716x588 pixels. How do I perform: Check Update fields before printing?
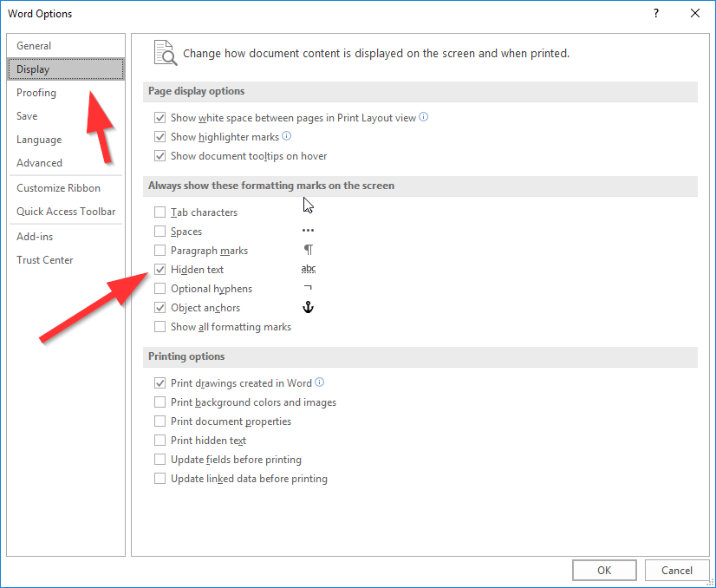[x=159, y=460]
